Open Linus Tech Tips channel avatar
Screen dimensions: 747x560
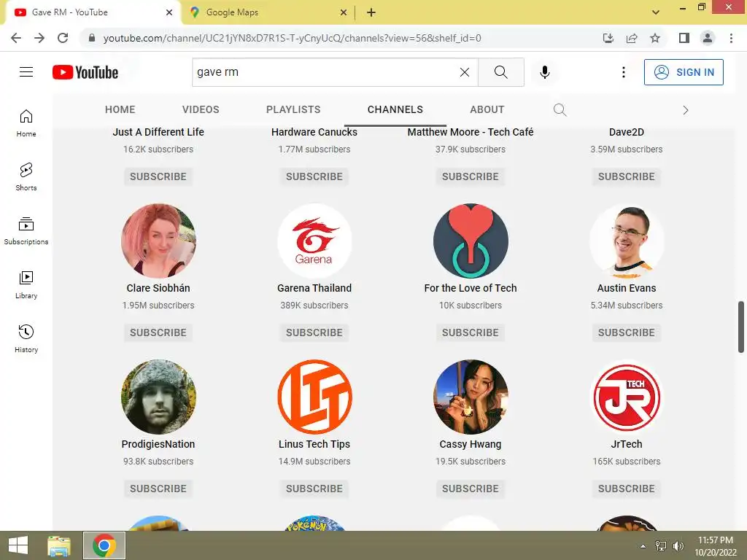pyautogui.click(x=314, y=397)
